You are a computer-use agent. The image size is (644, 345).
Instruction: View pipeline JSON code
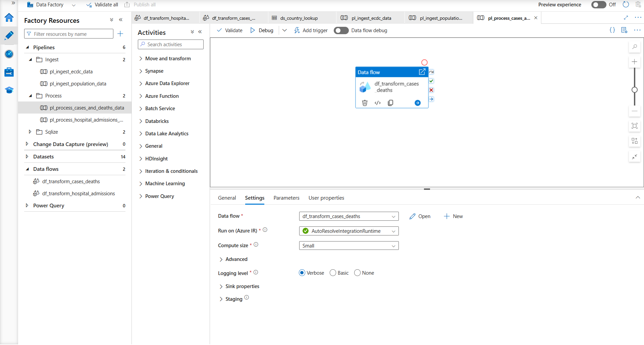(x=612, y=30)
